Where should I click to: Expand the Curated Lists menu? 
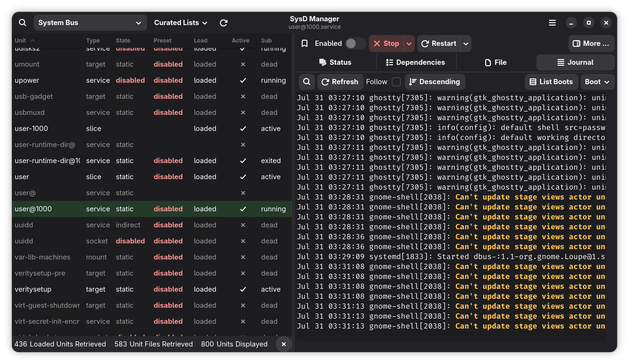181,23
